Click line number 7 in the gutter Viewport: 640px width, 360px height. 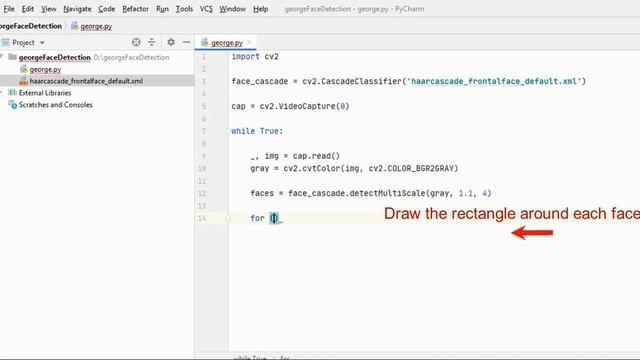click(204, 131)
